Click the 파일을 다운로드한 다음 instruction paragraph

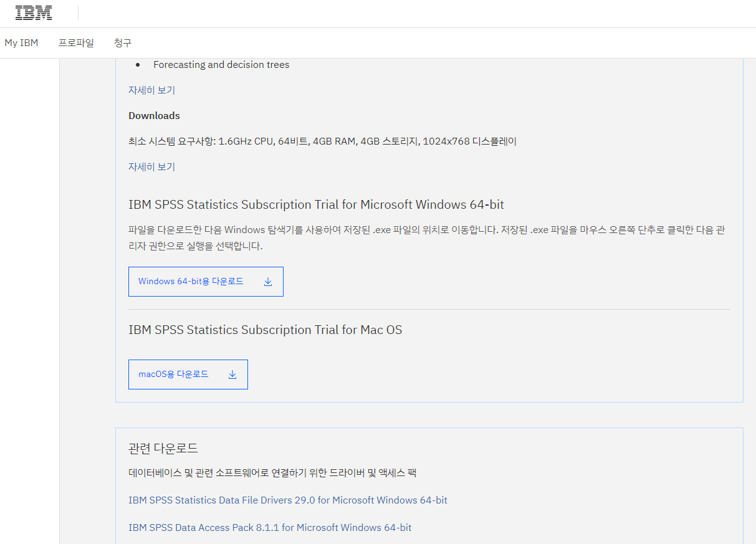coord(426,238)
